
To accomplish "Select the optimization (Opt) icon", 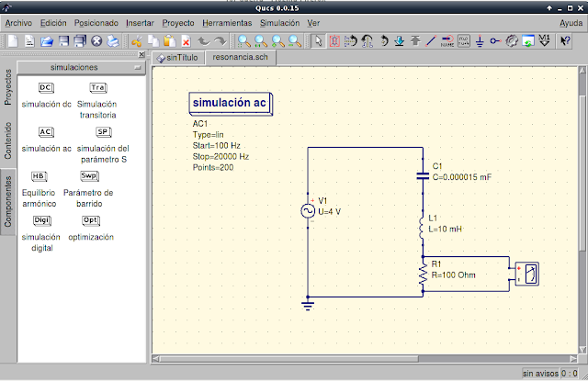I will click(90, 220).
